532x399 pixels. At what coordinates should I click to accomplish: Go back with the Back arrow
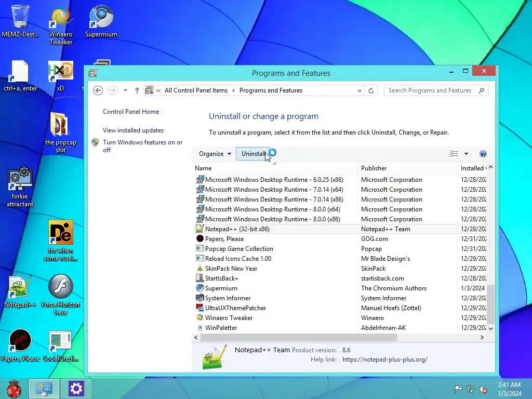98,90
